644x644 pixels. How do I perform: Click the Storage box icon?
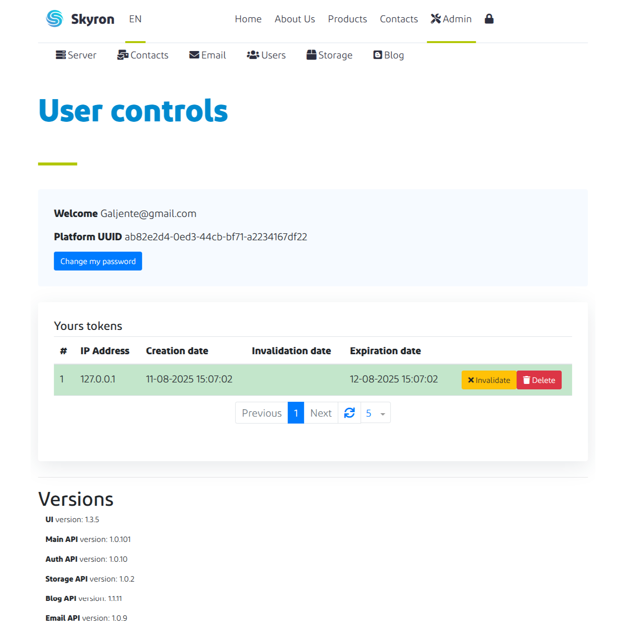pyautogui.click(x=311, y=55)
